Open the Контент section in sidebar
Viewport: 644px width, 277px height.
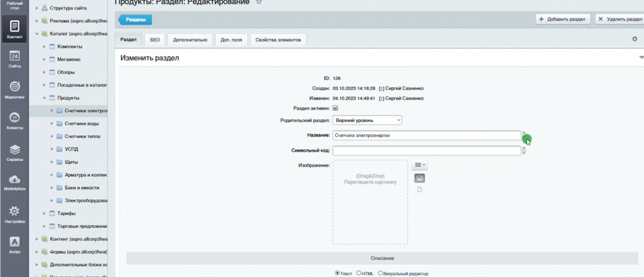(14, 29)
